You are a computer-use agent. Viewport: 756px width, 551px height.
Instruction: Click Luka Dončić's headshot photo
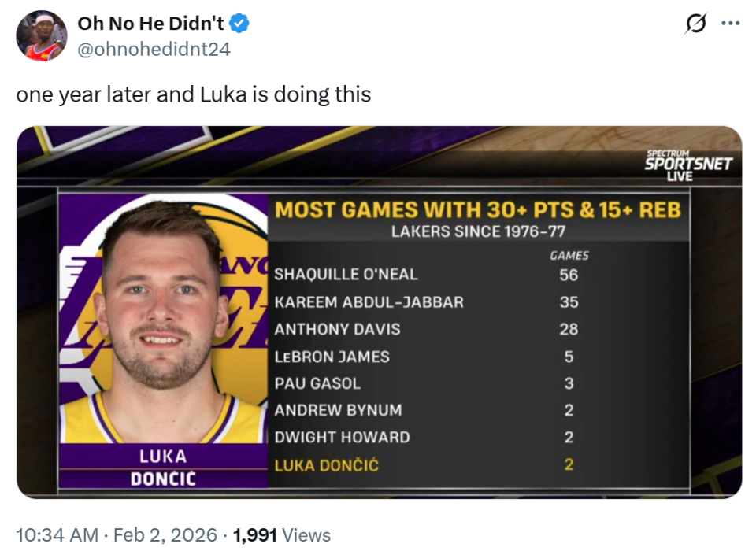(x=161, y=315)
